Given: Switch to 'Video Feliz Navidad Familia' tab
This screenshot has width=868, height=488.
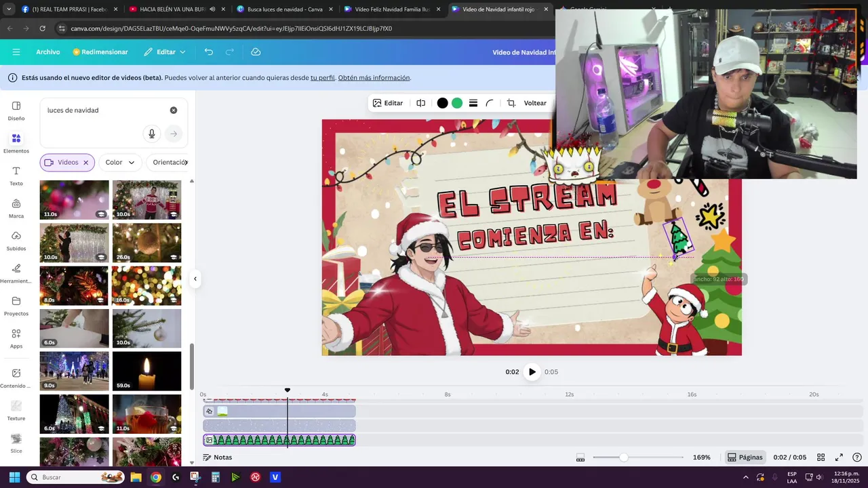Looking at the screenshot, I should click(x=392, y=9).
